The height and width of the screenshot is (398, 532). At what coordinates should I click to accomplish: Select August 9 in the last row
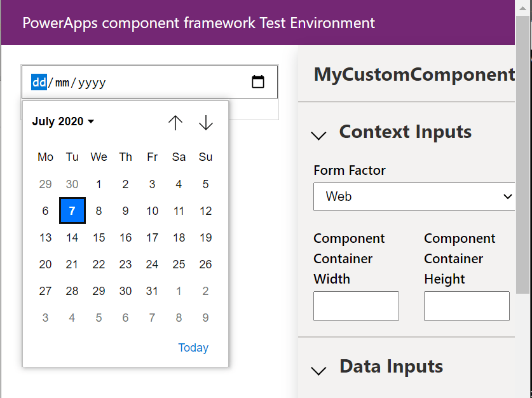[x=205, y=318]
